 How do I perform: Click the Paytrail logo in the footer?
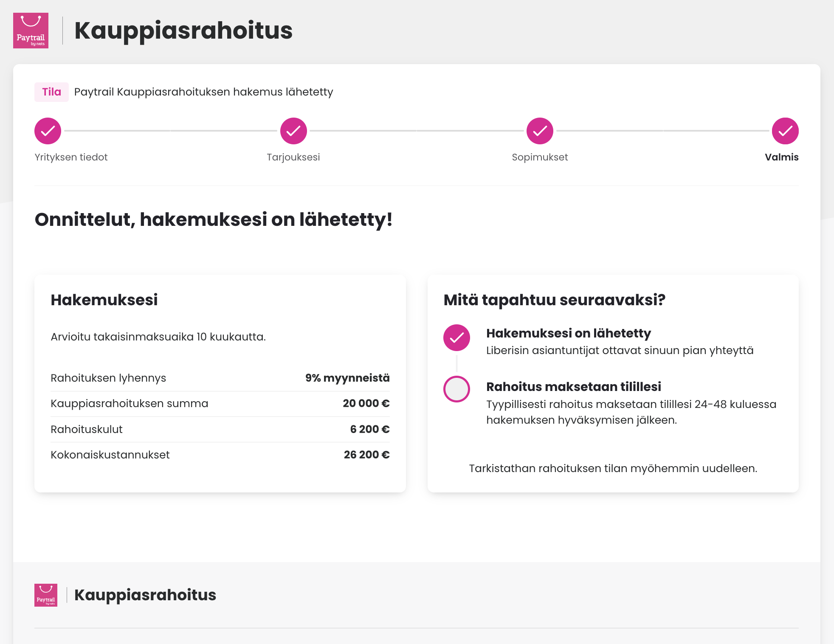tap(46, 595)
